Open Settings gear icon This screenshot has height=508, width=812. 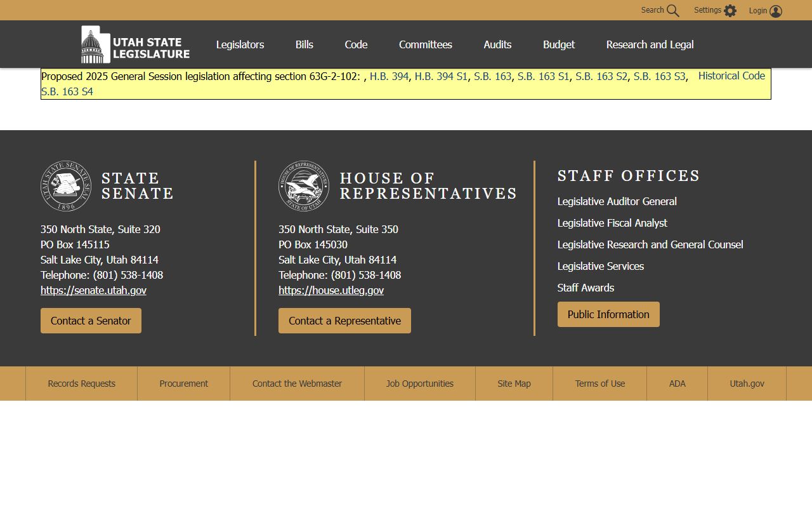click(x=730, y=11)
